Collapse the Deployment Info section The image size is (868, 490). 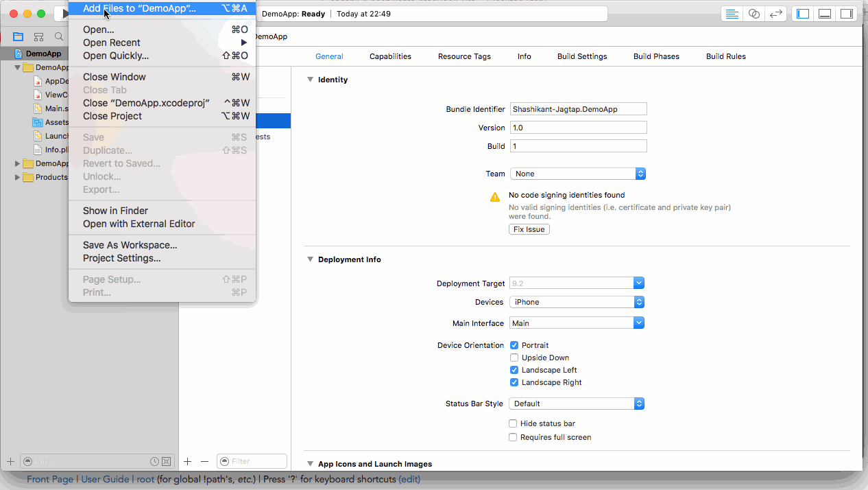pyautogui.click(x=310, y=259)
